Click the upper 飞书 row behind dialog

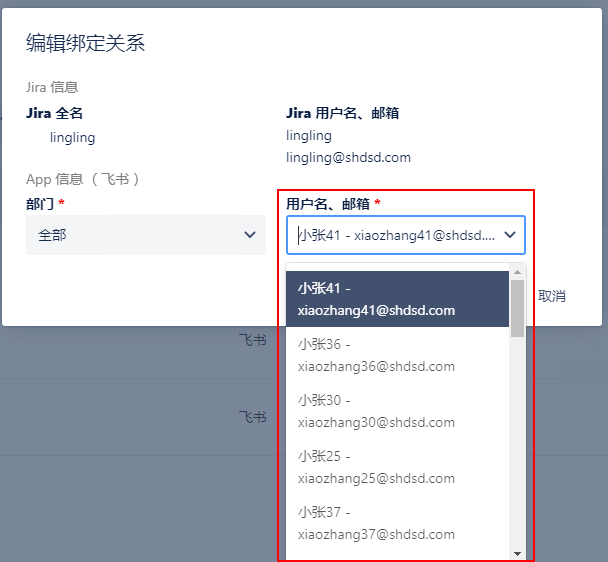coord(252,341)
